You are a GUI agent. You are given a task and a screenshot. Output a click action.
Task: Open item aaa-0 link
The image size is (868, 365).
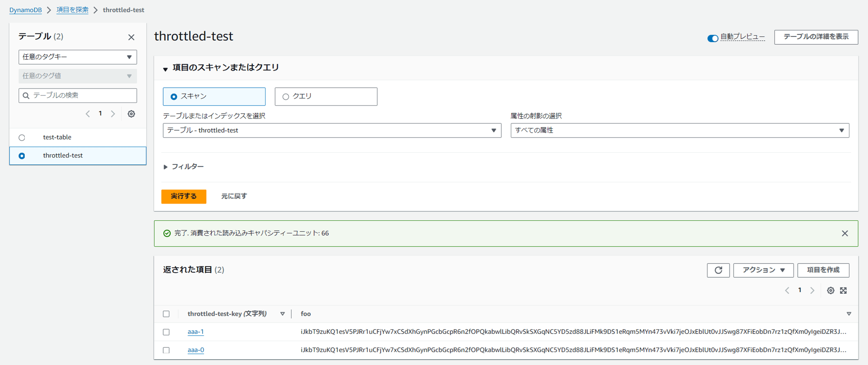coord(196,350)
